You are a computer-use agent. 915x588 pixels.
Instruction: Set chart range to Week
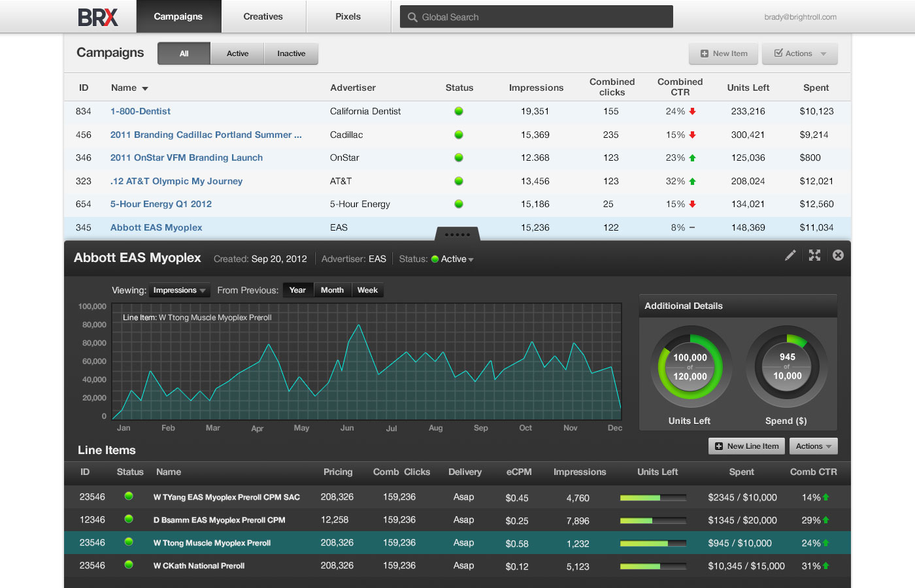(367, 290)
